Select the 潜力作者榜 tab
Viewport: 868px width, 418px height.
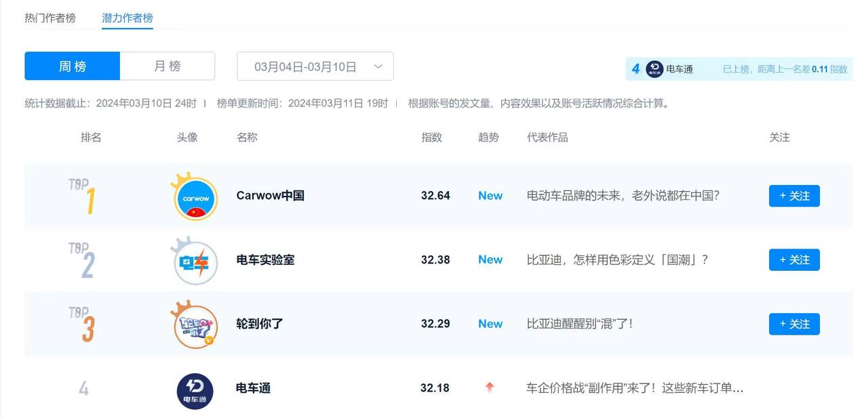pos(127,18)
